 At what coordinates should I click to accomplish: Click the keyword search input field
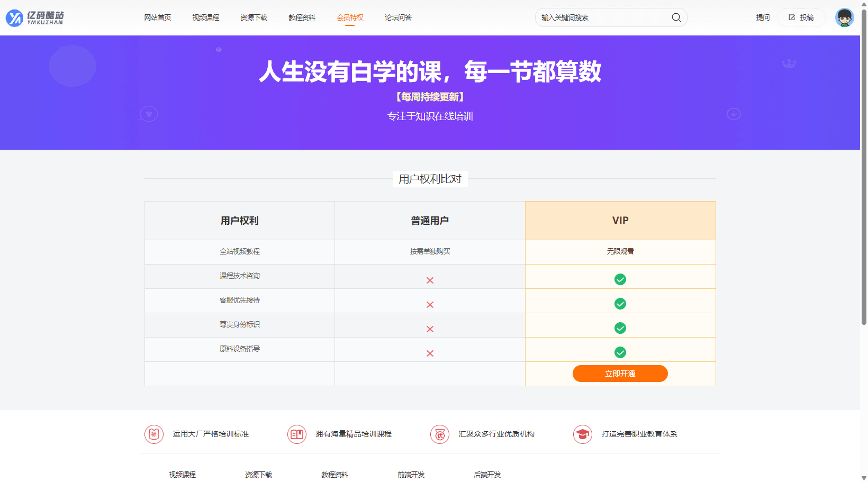[593, 17]
